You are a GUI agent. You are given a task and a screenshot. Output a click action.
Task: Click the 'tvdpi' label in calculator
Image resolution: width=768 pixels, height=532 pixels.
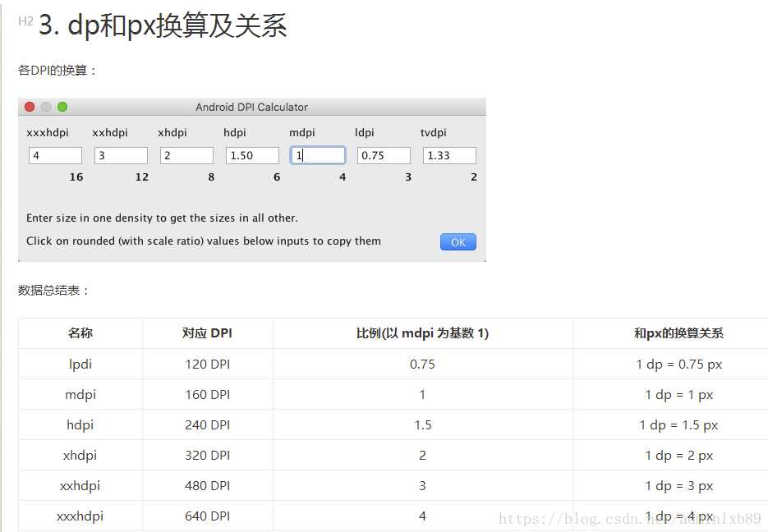(434, 133)
